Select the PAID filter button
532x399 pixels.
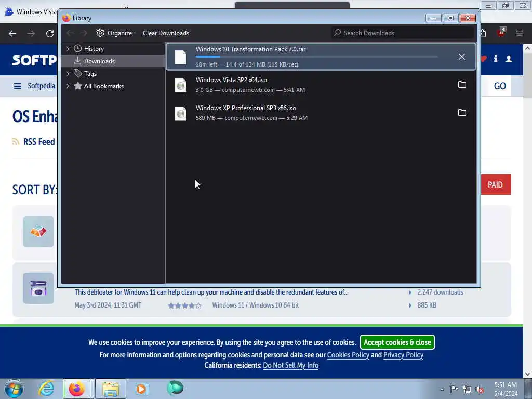[x=496, y=184]
